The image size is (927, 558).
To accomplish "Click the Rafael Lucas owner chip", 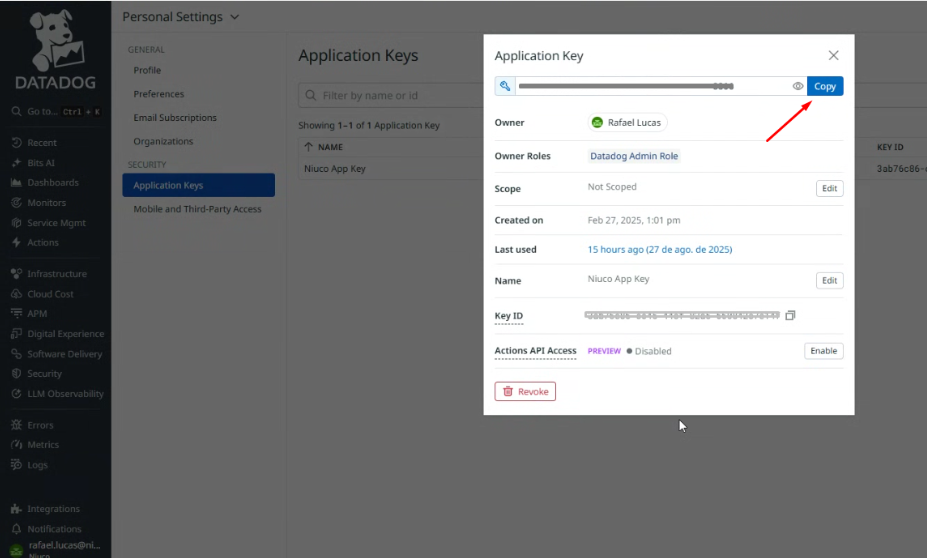I will point(627,122).
